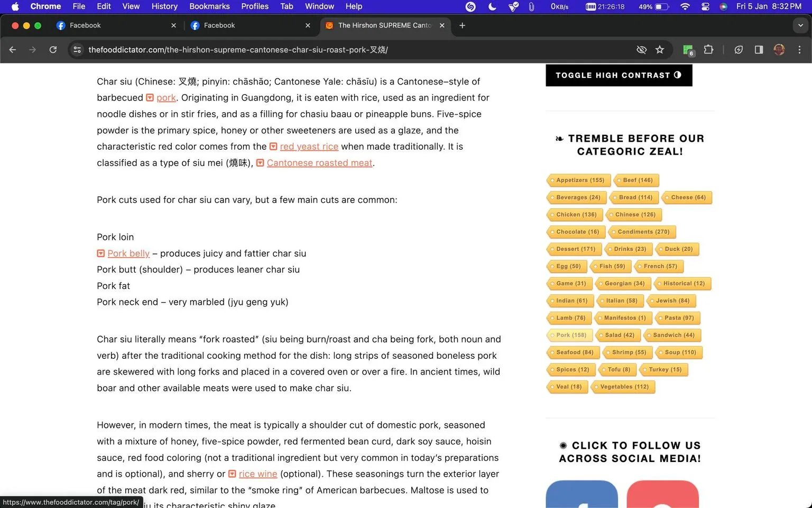
Task: Open the Bookmarks menu
Action: [209, 6]
